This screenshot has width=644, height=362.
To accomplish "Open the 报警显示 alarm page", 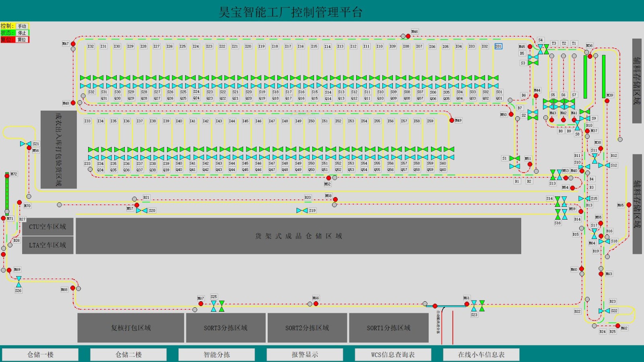I will coord(305,354).
